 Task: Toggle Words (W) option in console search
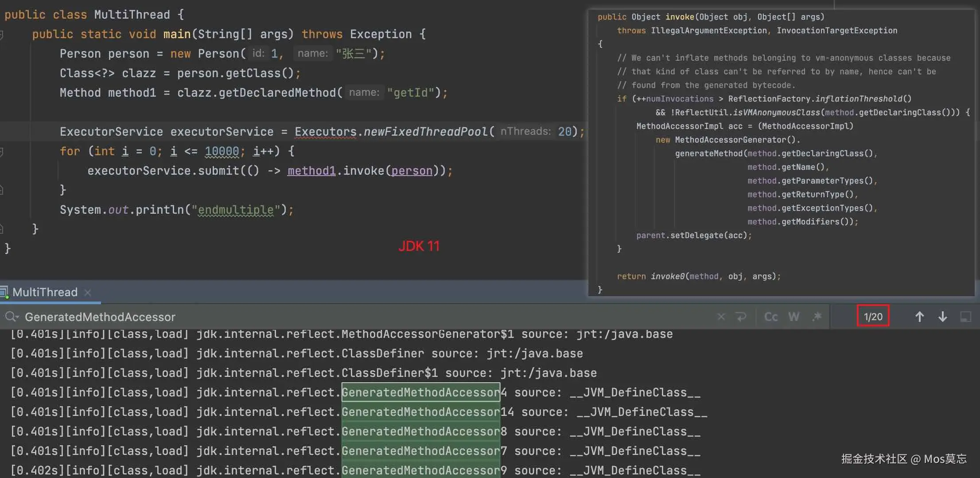pos(794,317)
